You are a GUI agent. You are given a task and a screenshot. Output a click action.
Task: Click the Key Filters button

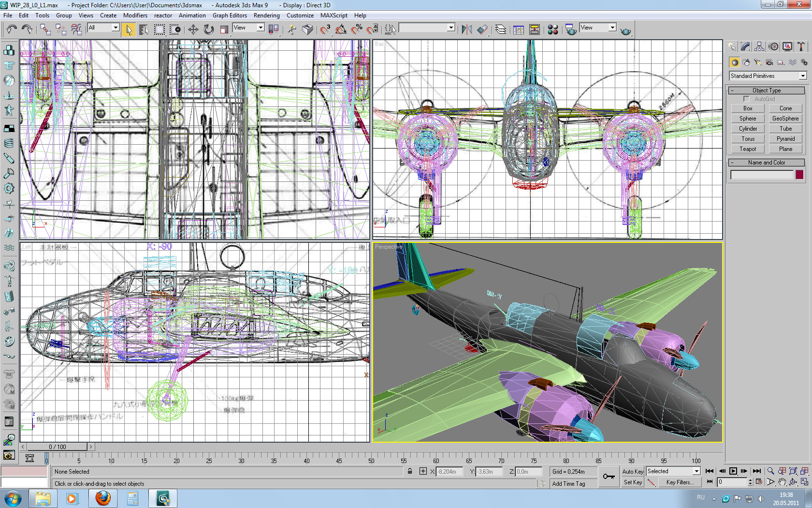[x=680, y=482]
